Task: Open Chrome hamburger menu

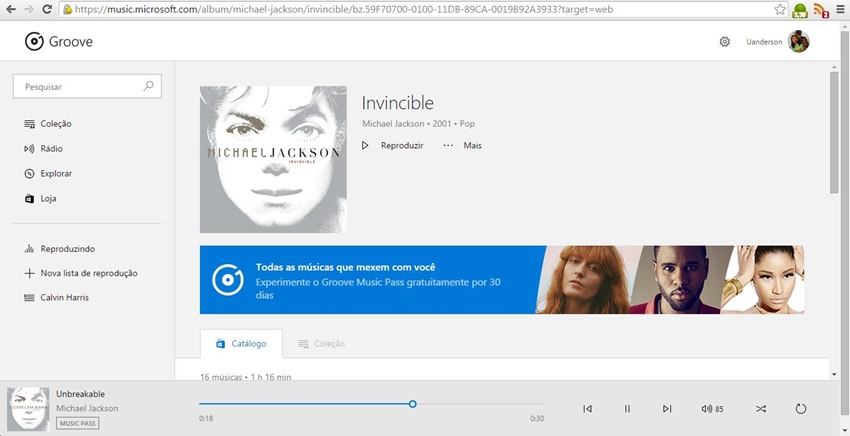Action: [x=840, y=9]
